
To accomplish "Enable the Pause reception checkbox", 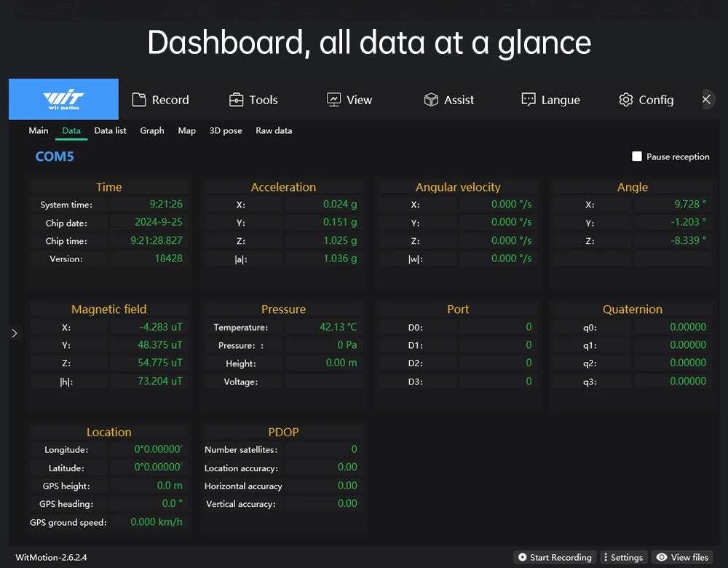I will pos(637,157).
